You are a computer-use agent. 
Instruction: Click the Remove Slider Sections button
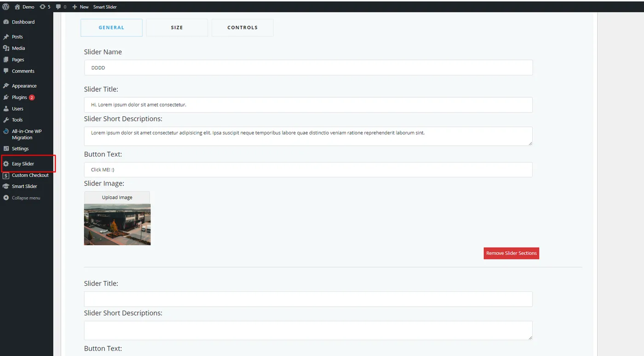click(x=511, y=253)
